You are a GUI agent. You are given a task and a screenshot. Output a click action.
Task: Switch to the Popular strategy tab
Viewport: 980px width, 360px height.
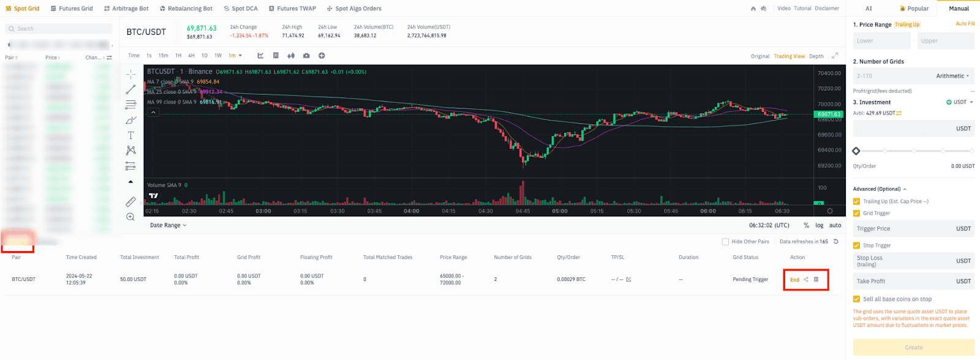(914, 9)
